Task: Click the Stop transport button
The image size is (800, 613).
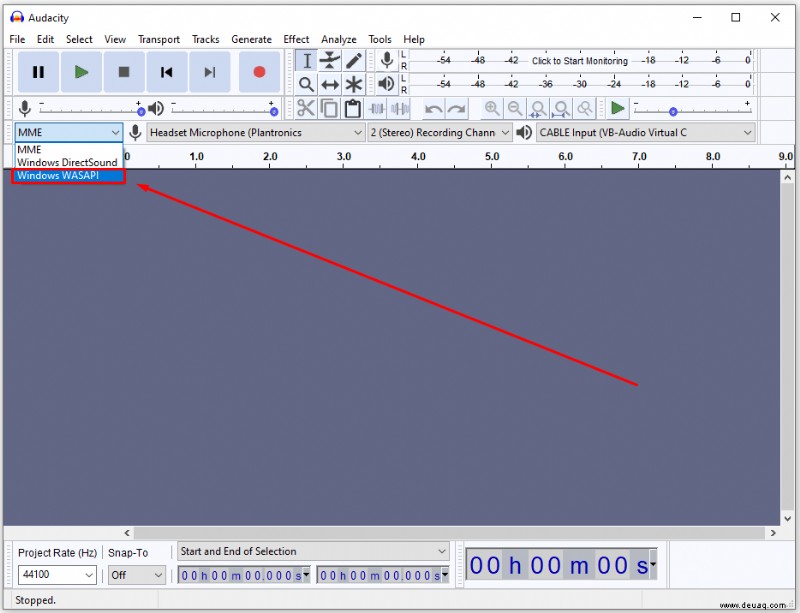Action: click(124, 72)
